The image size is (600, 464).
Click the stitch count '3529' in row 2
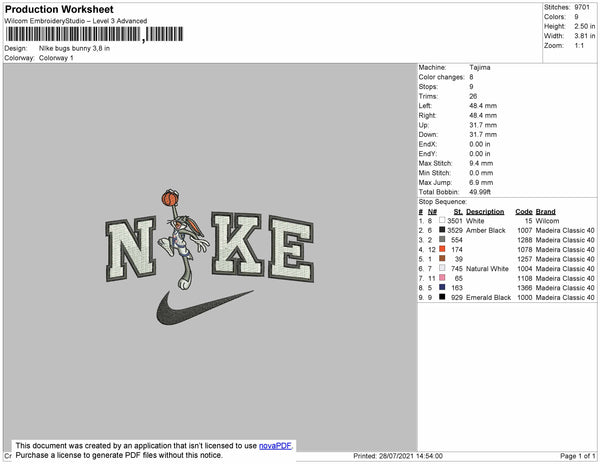[x=455, y=230]
